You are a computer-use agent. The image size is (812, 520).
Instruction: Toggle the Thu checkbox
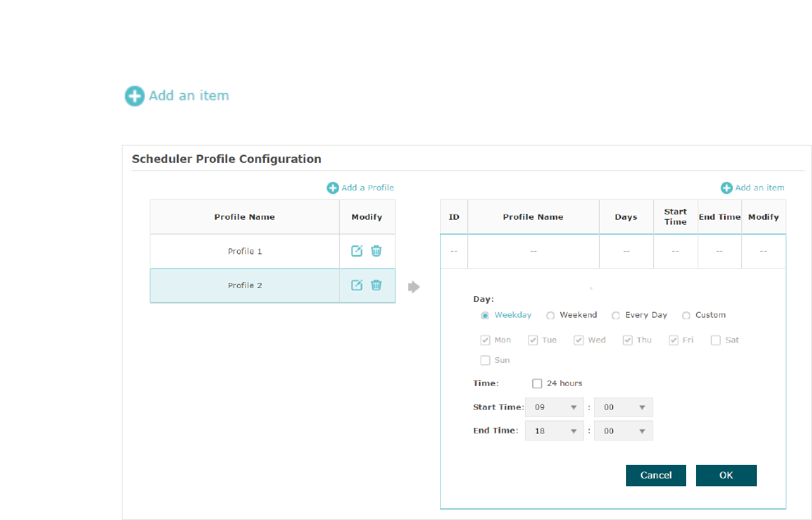coord(628,341)
